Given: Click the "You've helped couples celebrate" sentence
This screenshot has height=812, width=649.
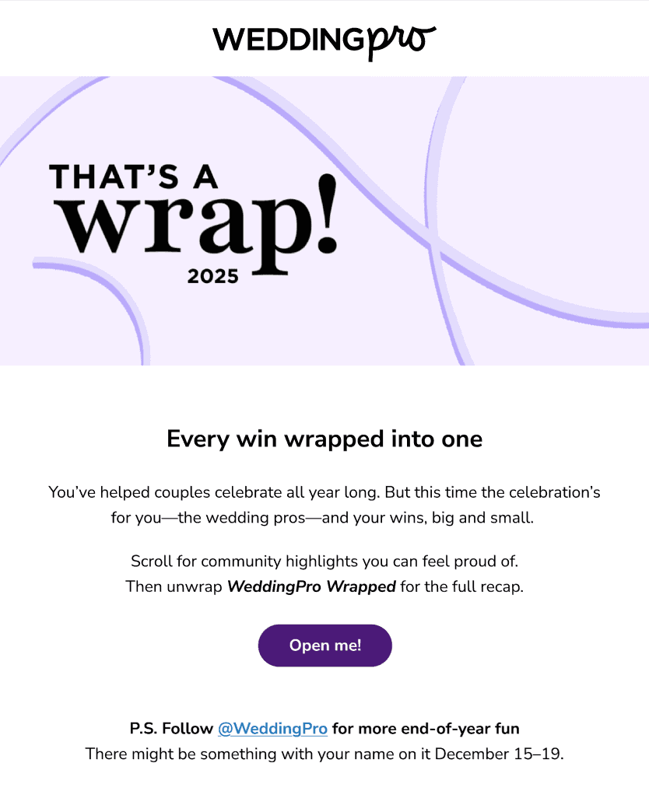Looking at the screenshot, I should pyautogui.click(x=233, y=492).
